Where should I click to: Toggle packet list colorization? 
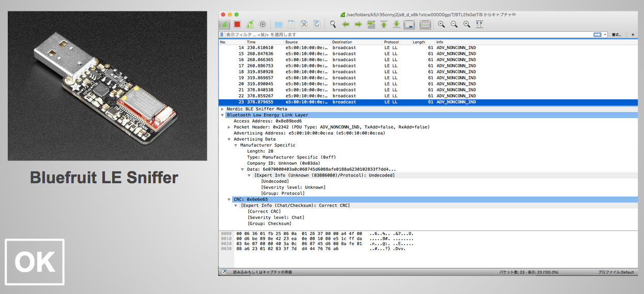point(425,24)
